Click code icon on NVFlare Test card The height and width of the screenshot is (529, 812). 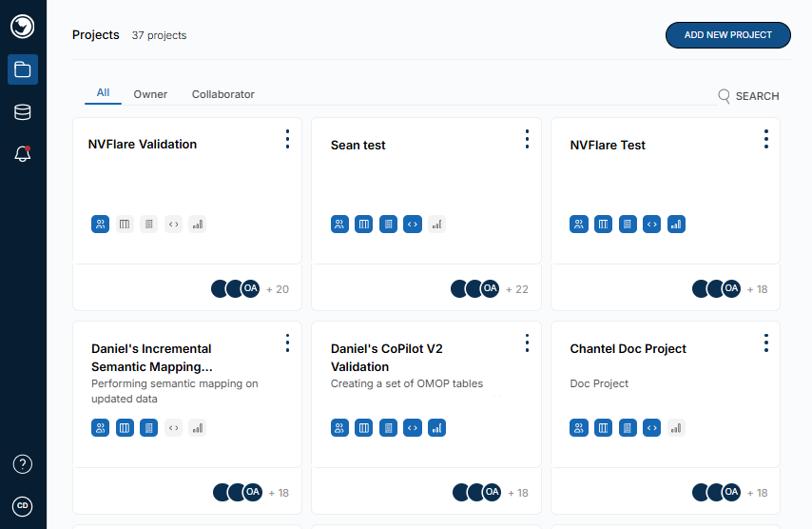[652, 225]
